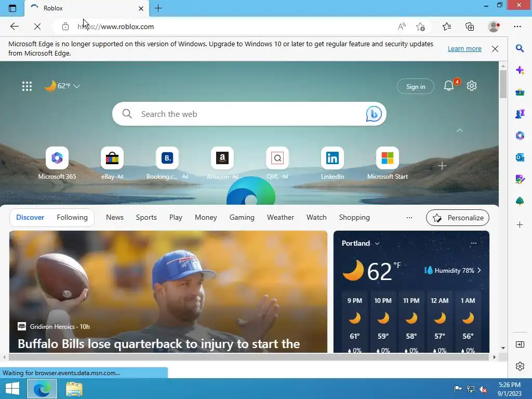Open notifications bell
This screenshot has height=399, width=532.
(449, 86)
